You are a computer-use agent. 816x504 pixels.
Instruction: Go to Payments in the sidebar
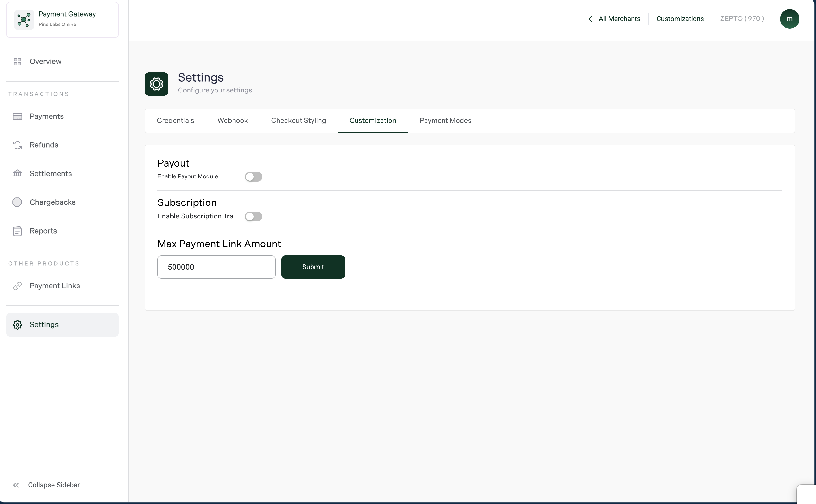[62, 116]
